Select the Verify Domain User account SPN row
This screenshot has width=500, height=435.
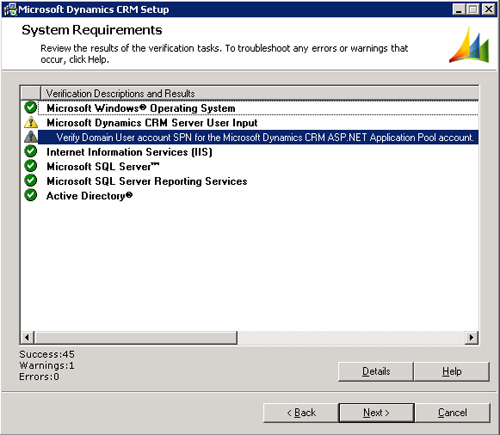[258, 137]
